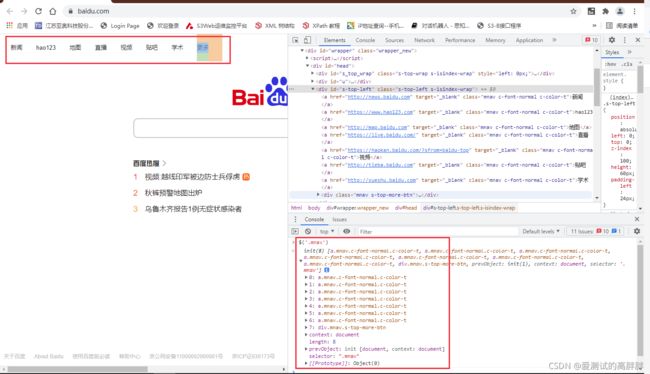Collapse the div id="wrapper" node

302,51
